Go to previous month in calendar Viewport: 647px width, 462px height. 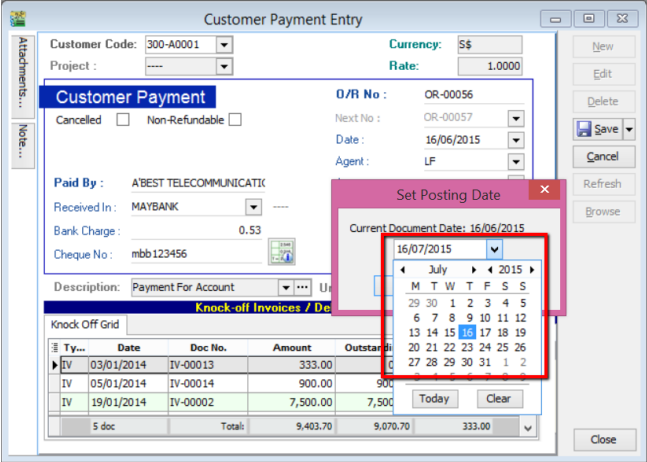click(x=402, y=270)
